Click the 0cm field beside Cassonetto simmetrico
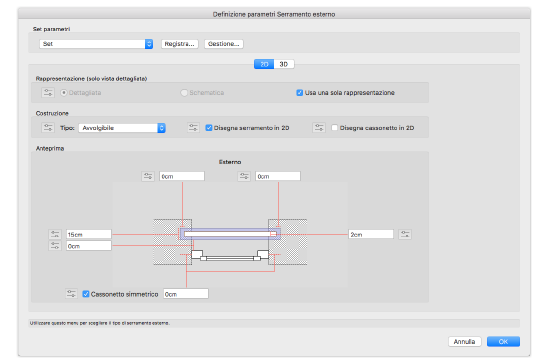The image size is (552, 364). pos(186,294)
